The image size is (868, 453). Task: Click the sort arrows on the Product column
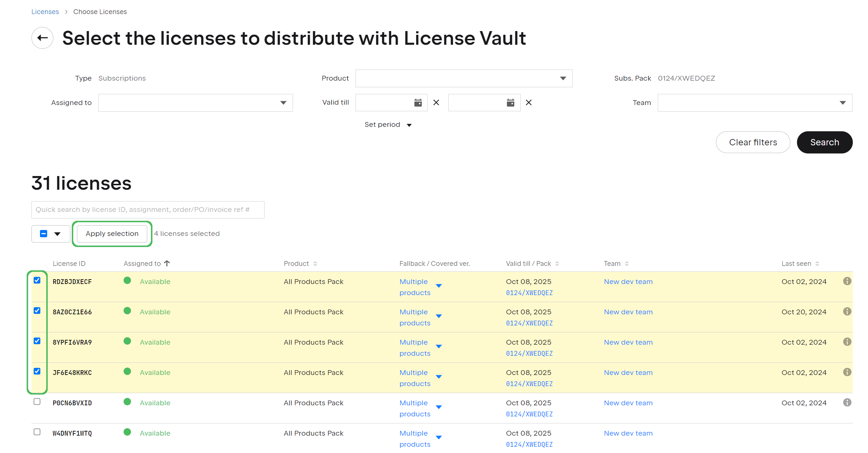pyautogui.click(x=315, y=263)
